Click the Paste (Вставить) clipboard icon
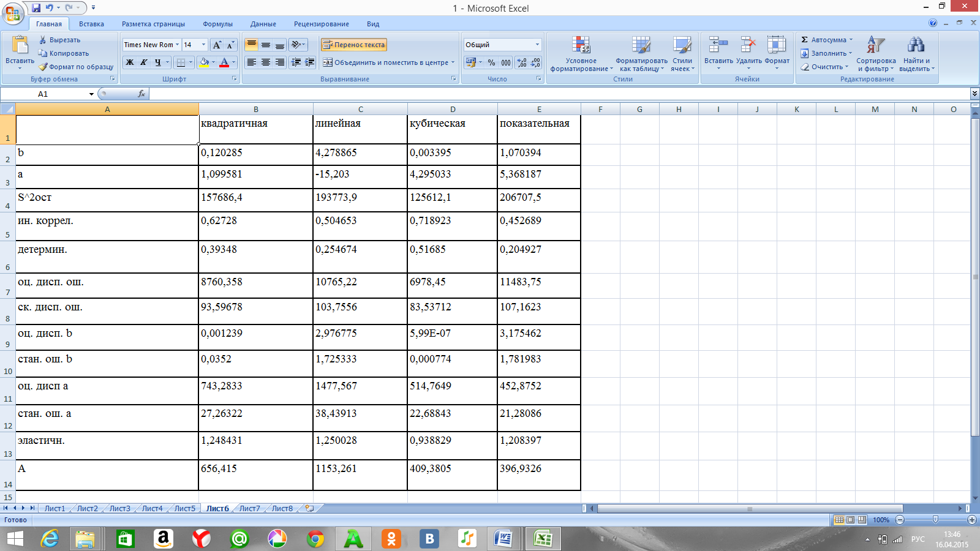 pos(20,46)
